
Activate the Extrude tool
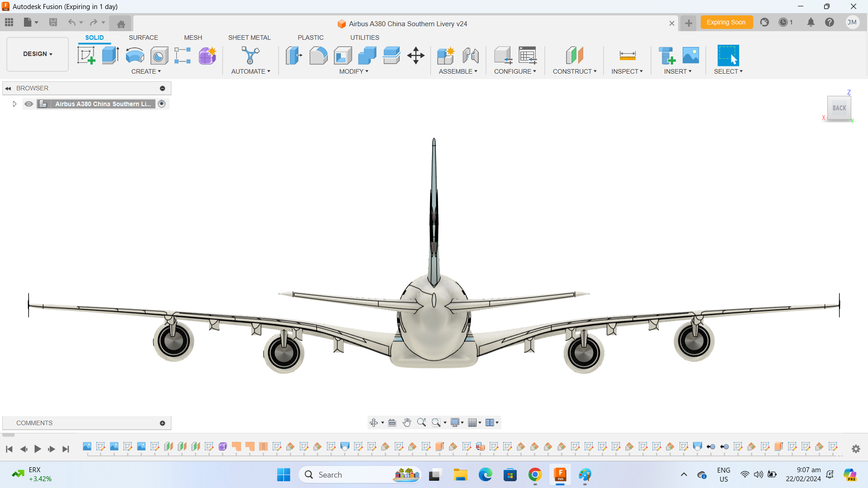(x=110, y=55)
